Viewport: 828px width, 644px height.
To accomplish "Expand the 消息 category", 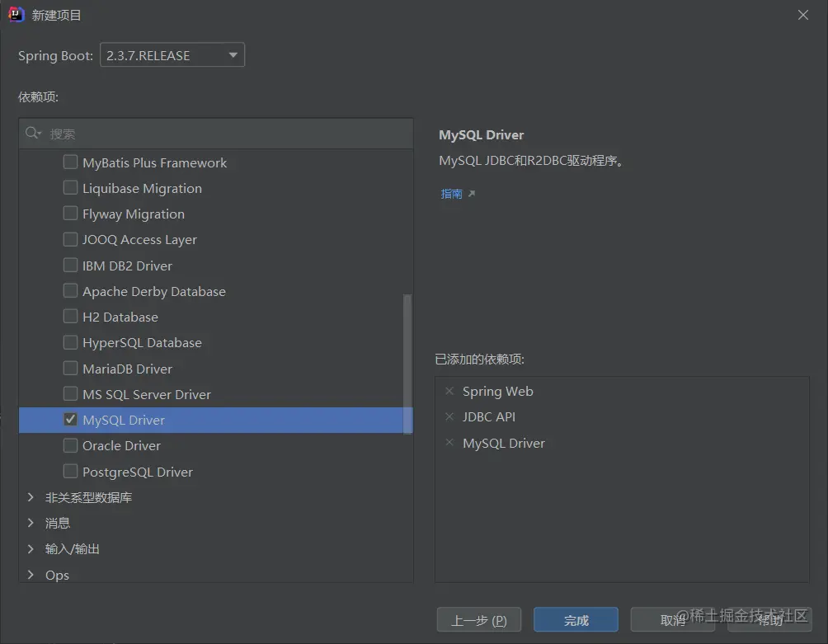I will click(x=31, y=523).
